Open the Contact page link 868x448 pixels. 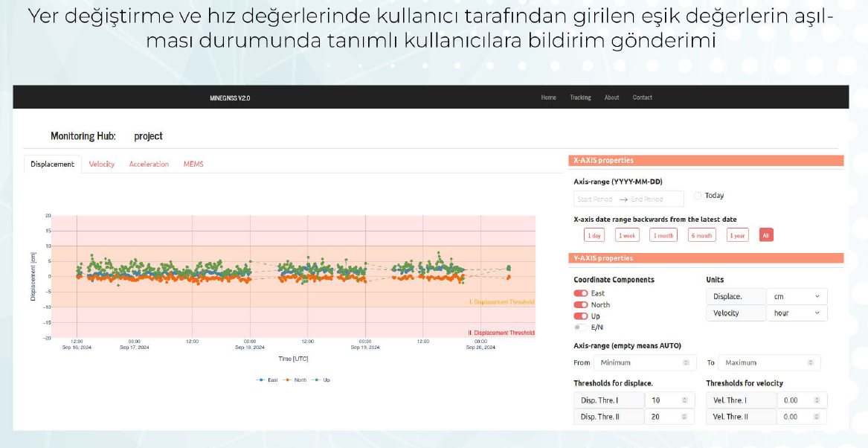click(642, 97)
